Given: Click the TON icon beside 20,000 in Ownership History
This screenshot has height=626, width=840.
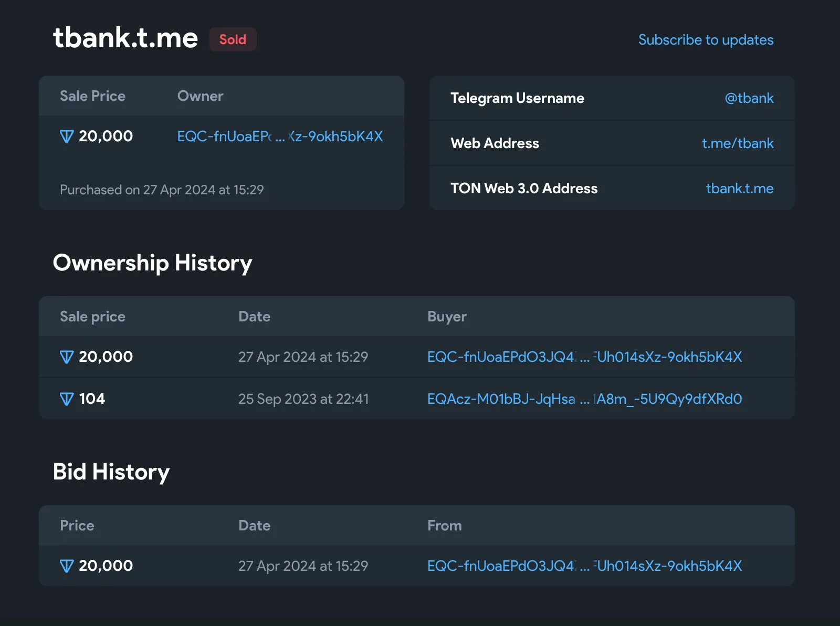Looking at the screenshot, I should click(x=67, y=357).
